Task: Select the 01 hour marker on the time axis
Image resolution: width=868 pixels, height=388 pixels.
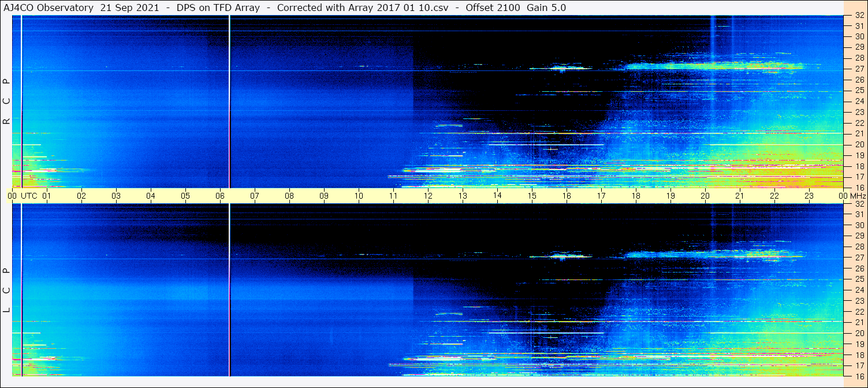Action: (47, 195)
